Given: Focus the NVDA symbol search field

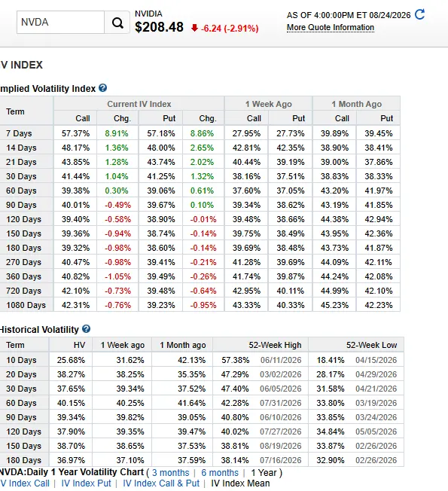Looking at the screenshot, I should coord(60,23).
